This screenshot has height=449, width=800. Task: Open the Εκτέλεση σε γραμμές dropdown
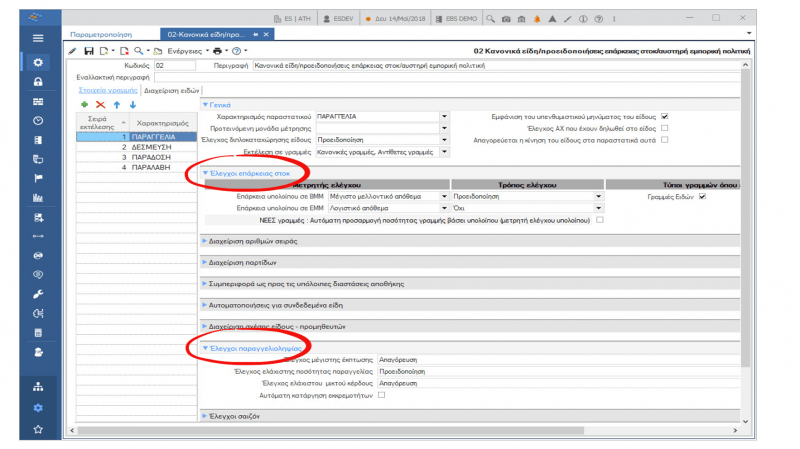coord(444,152)
